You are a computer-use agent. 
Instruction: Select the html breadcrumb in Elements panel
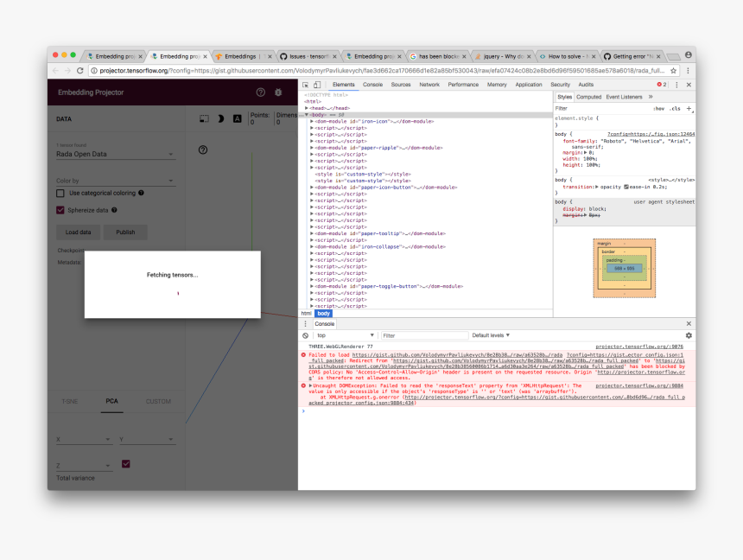[x=306, y=314]
